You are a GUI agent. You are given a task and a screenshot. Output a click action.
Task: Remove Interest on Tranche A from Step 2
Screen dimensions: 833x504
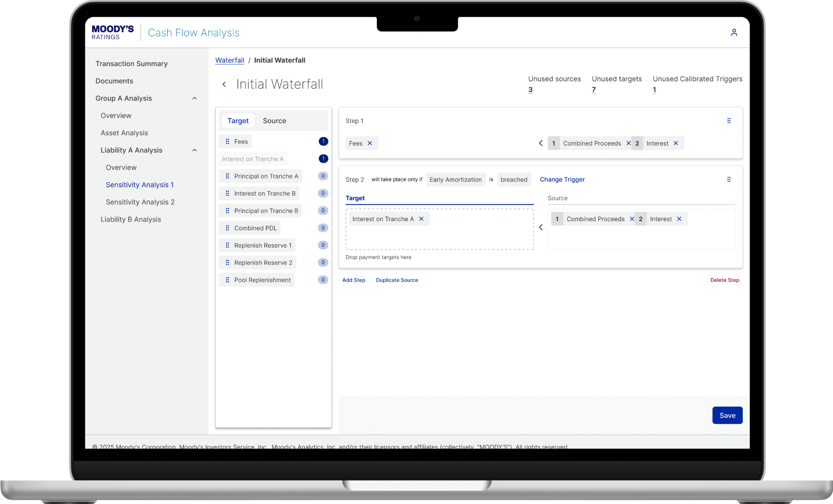click(421, 219)
